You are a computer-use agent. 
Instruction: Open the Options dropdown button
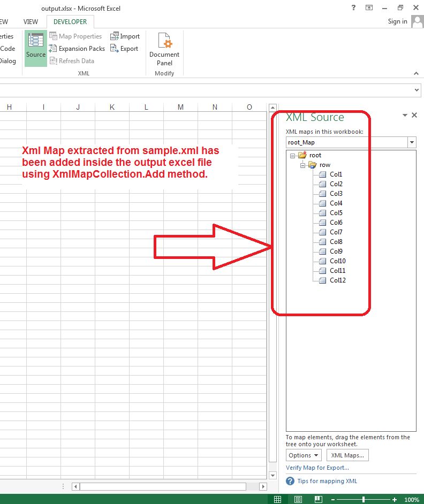(x=304, y=455)
